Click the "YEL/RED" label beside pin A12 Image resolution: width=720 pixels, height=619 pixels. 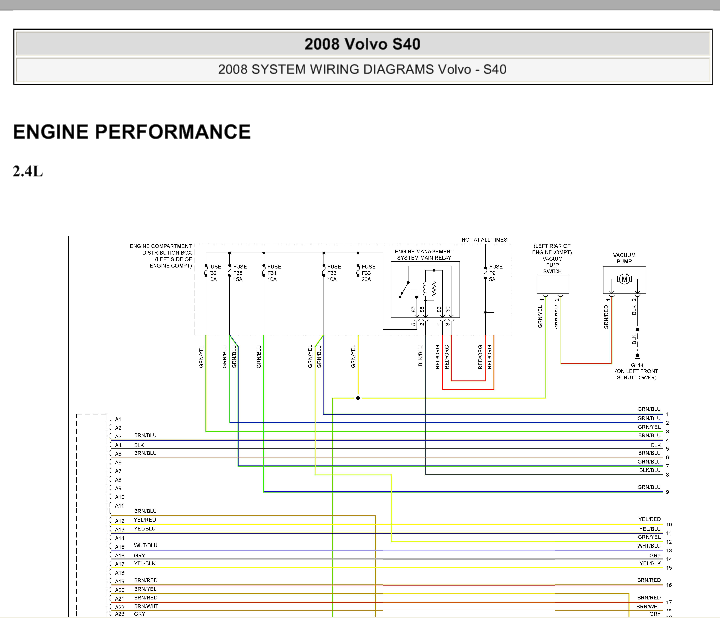point(145,520)
